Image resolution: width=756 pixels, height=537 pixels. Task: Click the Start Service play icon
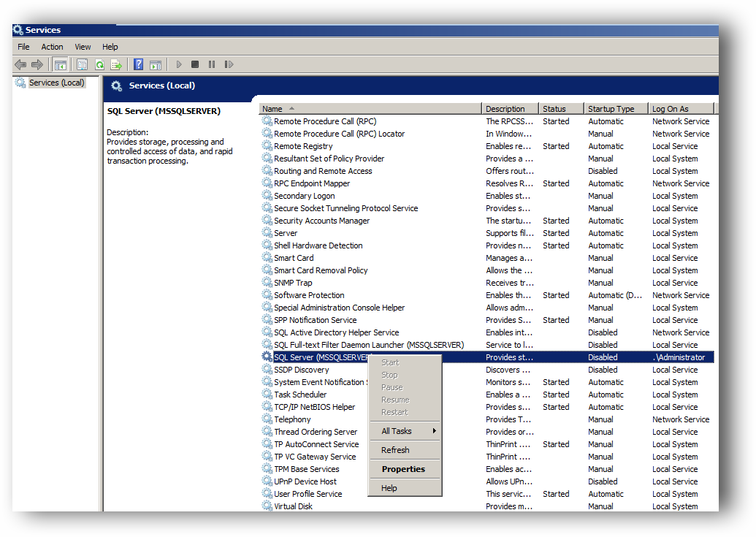(179, 64)
